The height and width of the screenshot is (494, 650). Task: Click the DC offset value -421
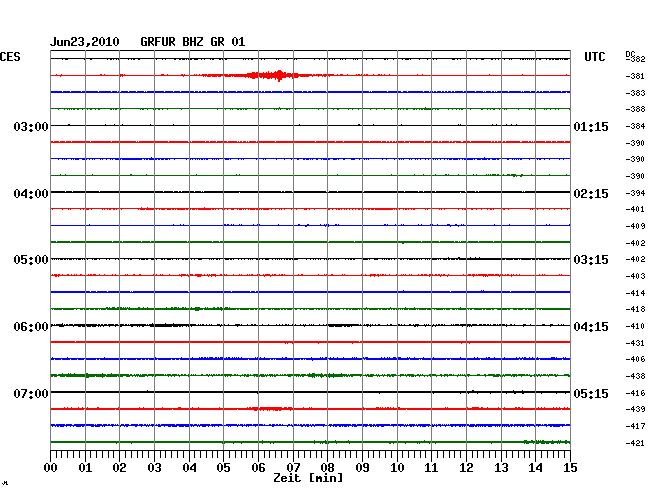coord(635,443)
